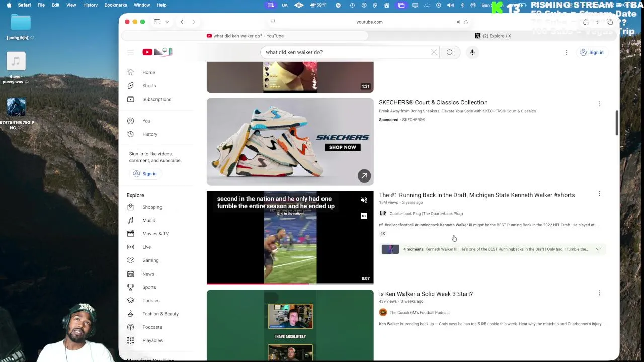Open Quarterback Plug channel avatar

(x=383, y=213)
